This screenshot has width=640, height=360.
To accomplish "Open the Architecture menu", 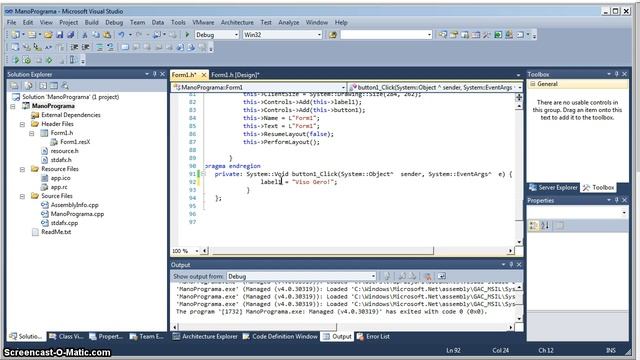I will (x=237, y=22).
